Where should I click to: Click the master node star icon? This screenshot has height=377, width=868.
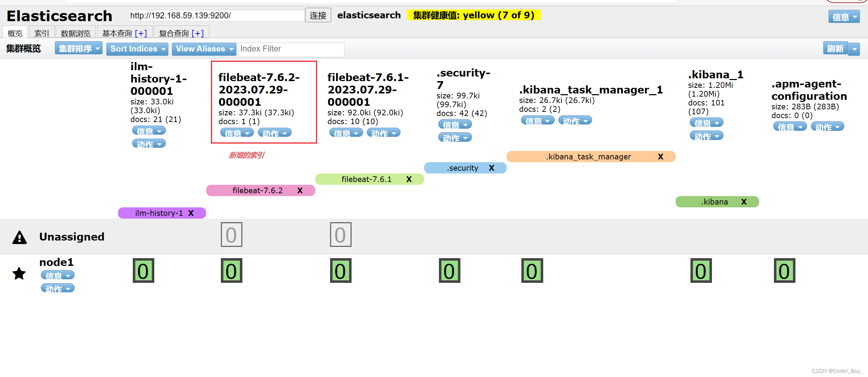(19, 273)
